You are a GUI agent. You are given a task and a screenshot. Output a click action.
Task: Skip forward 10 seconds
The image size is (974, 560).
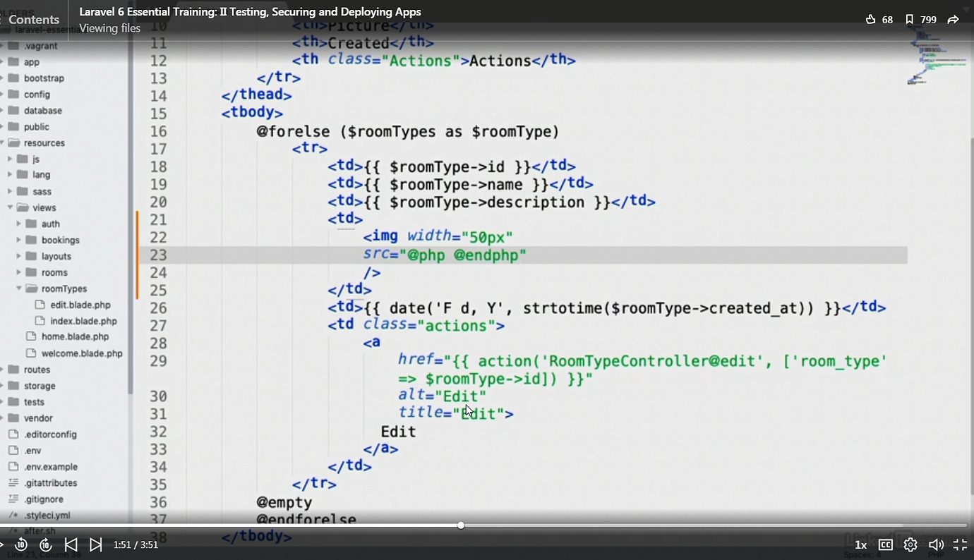coord(46,544)
